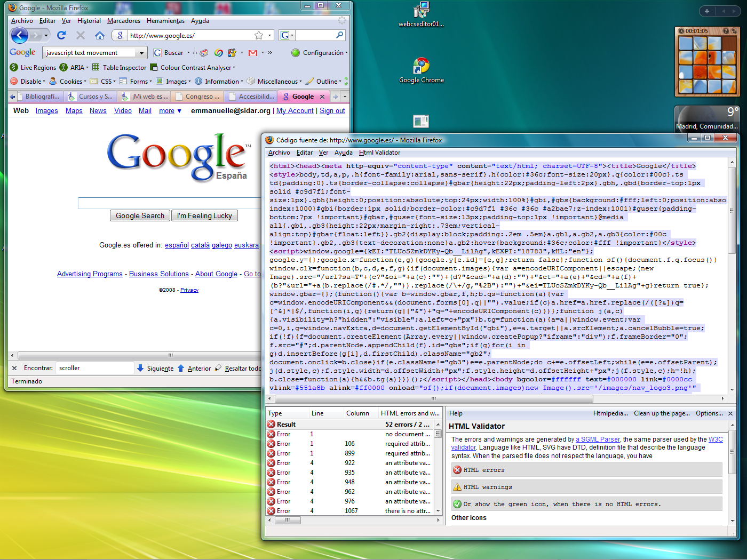Open the Live Regions toolbar icon
Screen dimensions: 747x560
pos(14,67)
